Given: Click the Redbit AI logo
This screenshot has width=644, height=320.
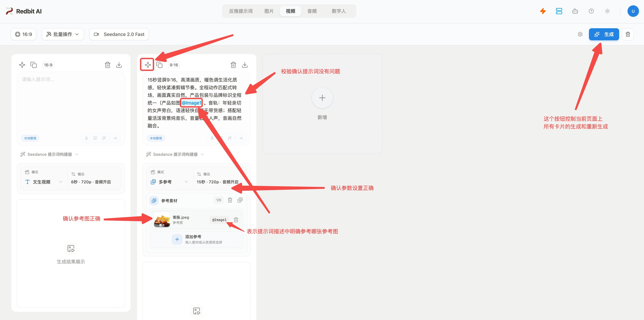Looking at the screenshot, I should click(x=24, y=11).
